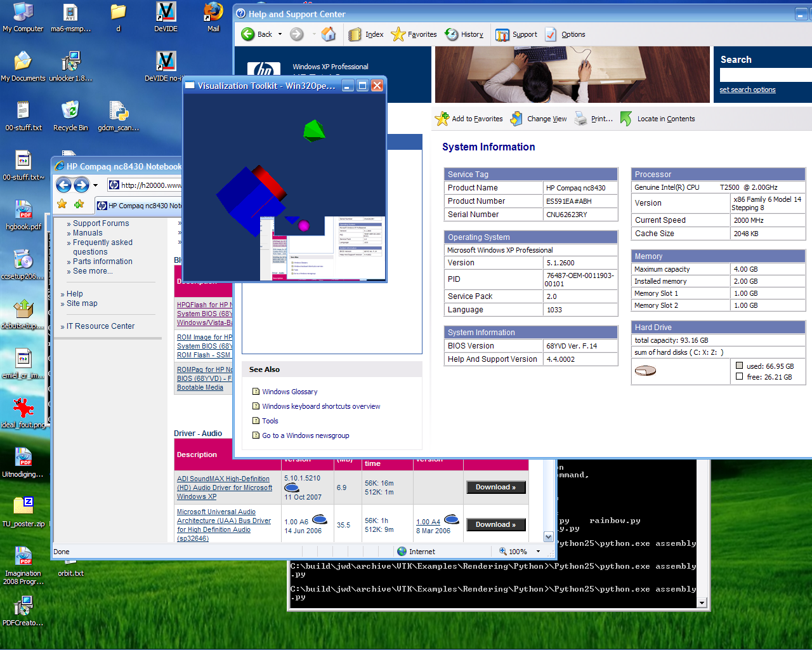The width and height of the screenshot is (812, 650).
Task: Open ADI SoundMAX High-Definition Audio Driver link
Action: (x=225, y=487)
